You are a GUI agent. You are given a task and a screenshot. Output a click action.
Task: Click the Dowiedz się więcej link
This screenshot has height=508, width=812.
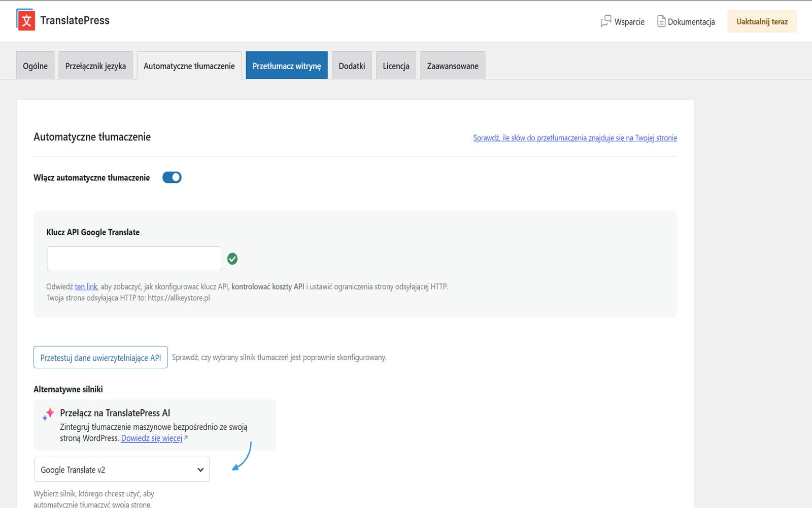152,438
